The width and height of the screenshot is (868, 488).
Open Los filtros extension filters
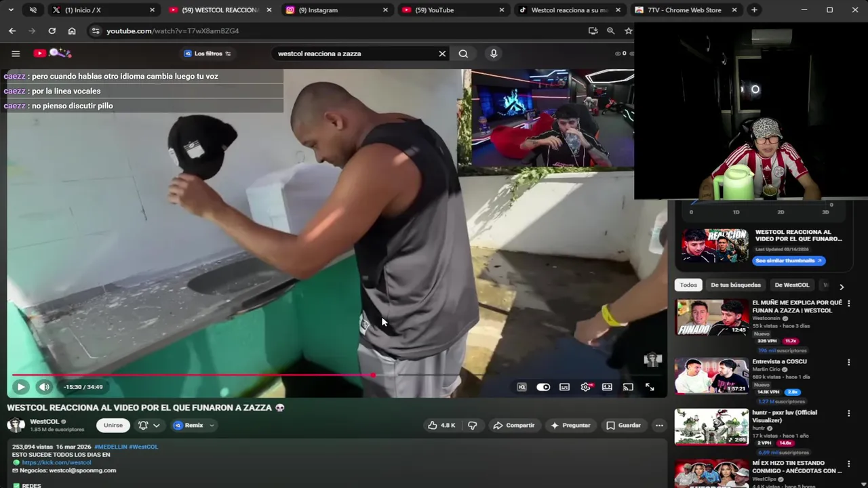208,54
